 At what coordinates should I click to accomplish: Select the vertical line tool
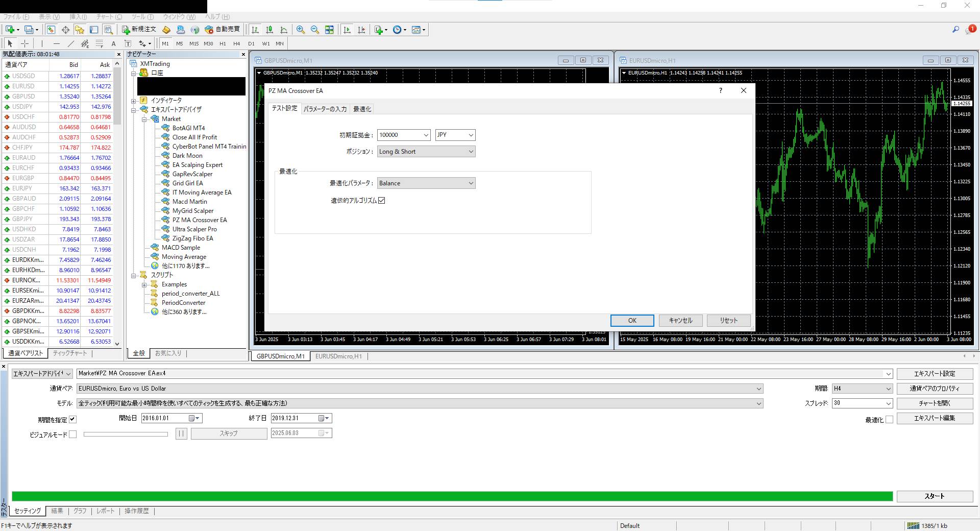click(42, 43)
